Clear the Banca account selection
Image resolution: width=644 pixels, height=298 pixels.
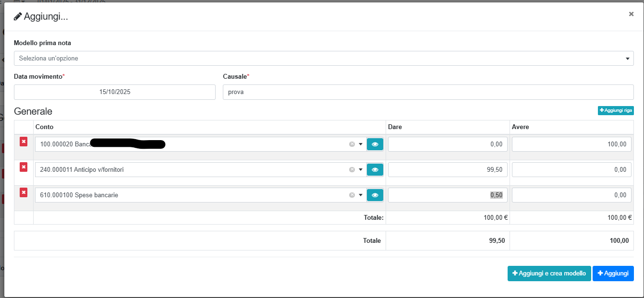(352, 144)
